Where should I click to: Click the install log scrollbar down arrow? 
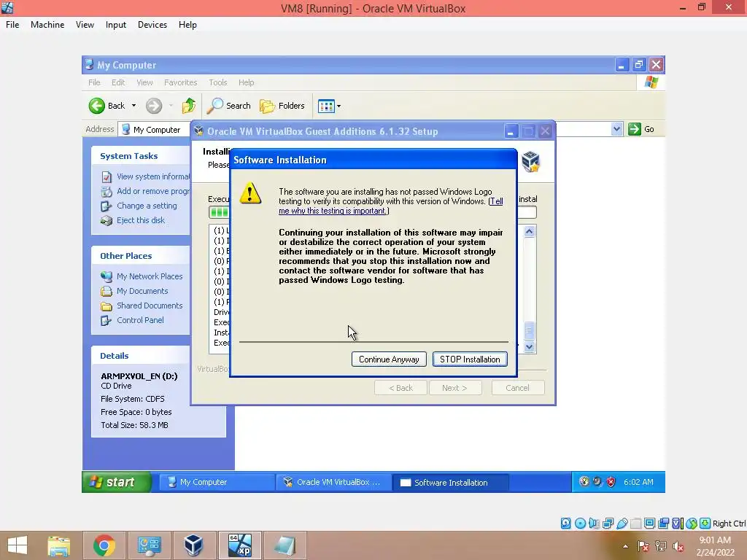[530, 347]
